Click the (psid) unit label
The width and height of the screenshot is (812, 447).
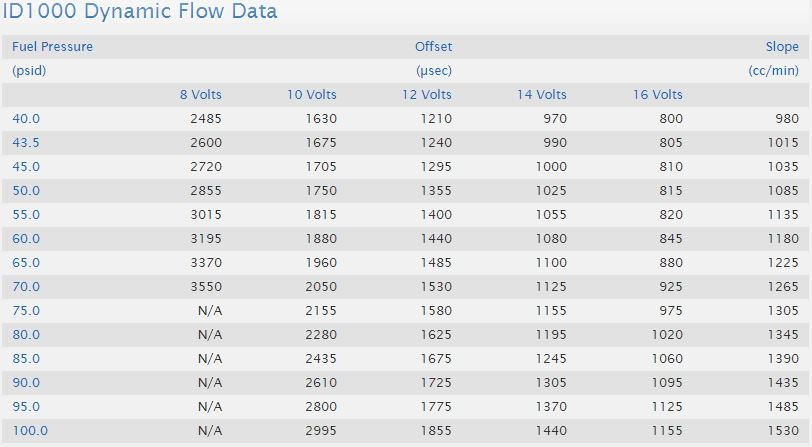[x=29, y=71]
